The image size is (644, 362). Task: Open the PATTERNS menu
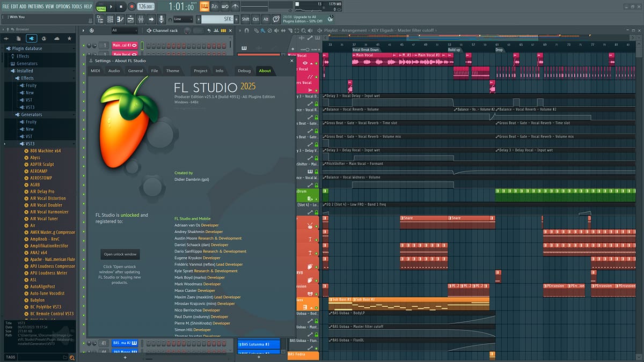click(36, 6)
